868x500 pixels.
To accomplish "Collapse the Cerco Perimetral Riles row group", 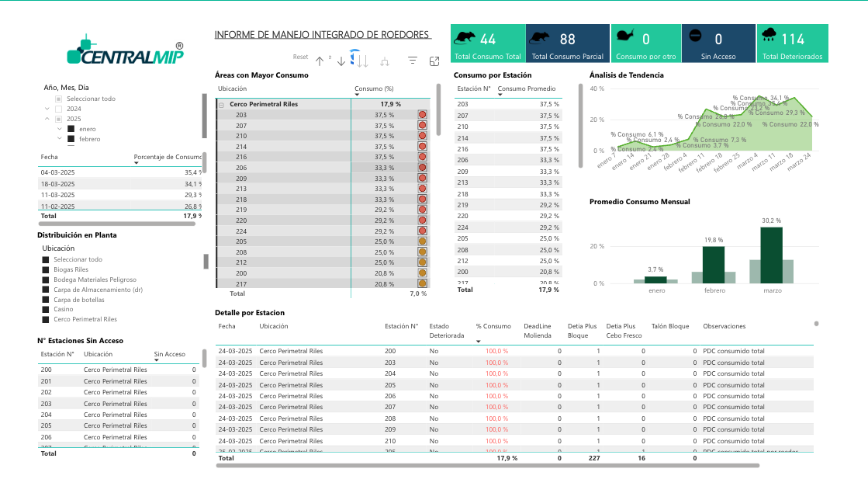I will 221,104.
